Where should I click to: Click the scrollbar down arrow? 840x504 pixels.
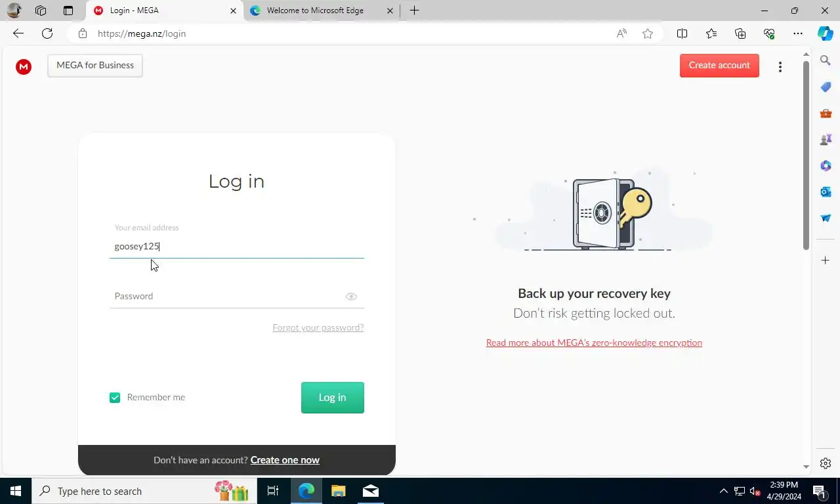(806, 467)
